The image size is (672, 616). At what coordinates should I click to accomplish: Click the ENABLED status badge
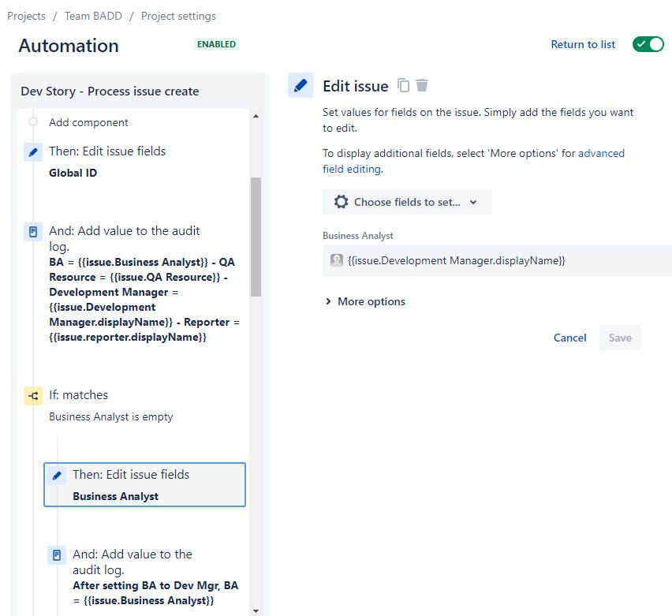coord(216,44)
